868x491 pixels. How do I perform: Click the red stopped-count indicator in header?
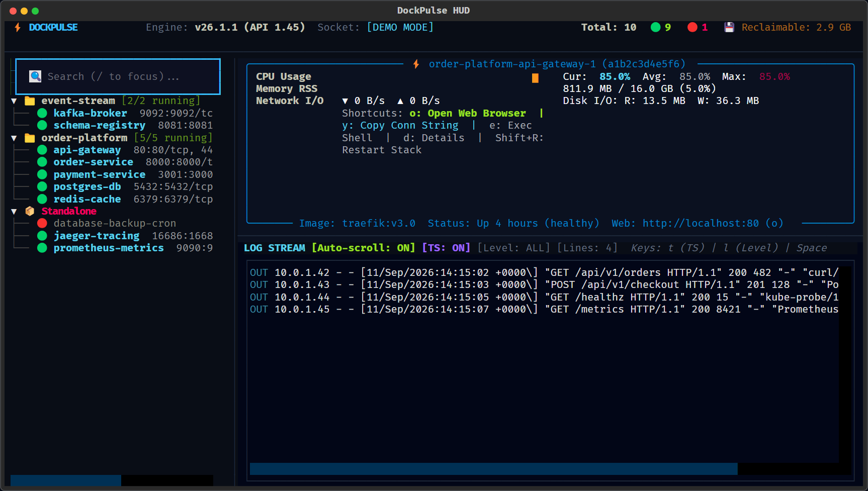pos(698,27)
